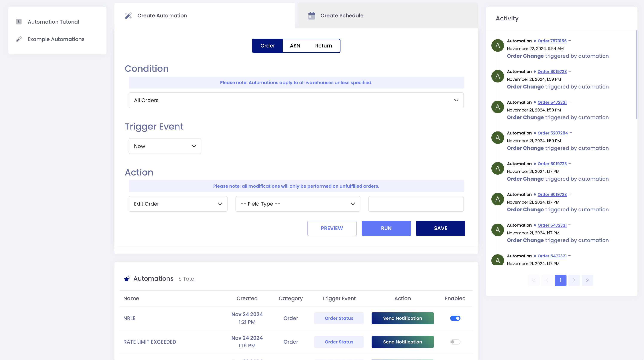Select the Return category tab

tap(324, 46)
